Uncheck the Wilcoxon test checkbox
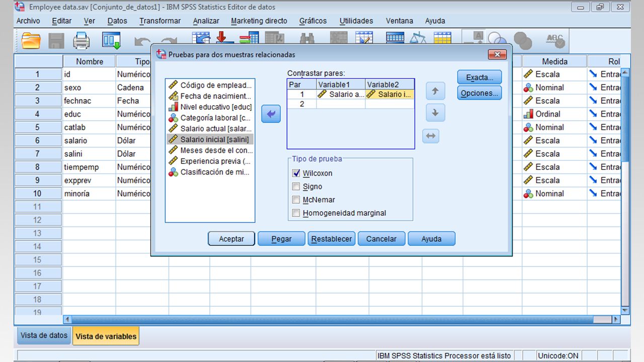 click(296, 173)
